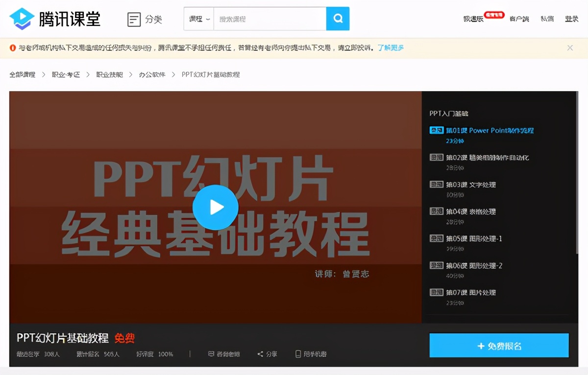This screenshot has width=588, height=375.
Task: Open the 课程 search type dropdown
Action: pos(198,18)
